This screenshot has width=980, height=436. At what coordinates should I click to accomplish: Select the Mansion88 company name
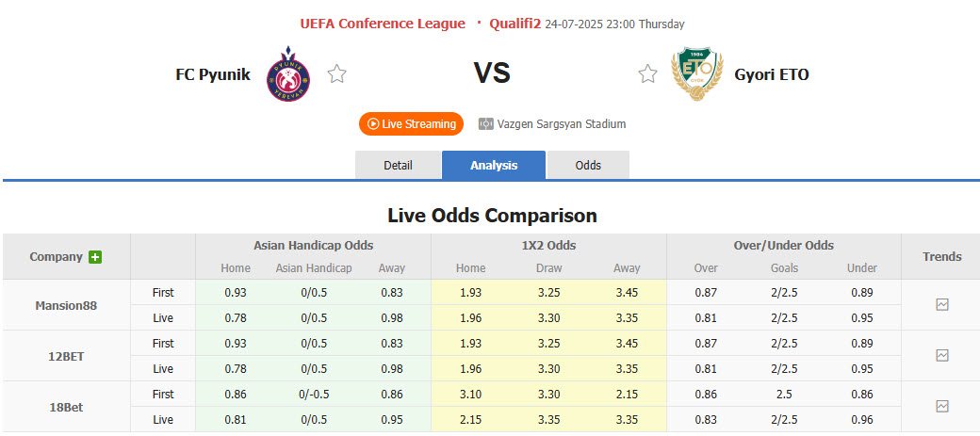click(x=66, y=305)
